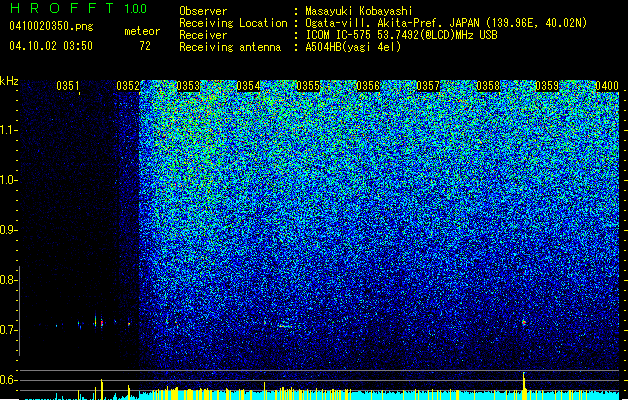Viewport: 629px width, 400px height.
Task: Click the meteor count value 72
Action: point(145,46)
